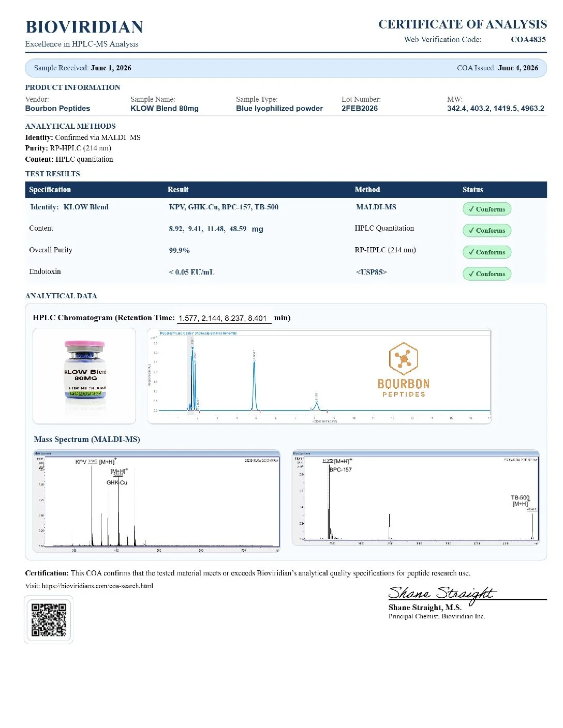Click the Endotoxin Conforms status badge
The height and width of the screenshot is (728, 563).
487,274
